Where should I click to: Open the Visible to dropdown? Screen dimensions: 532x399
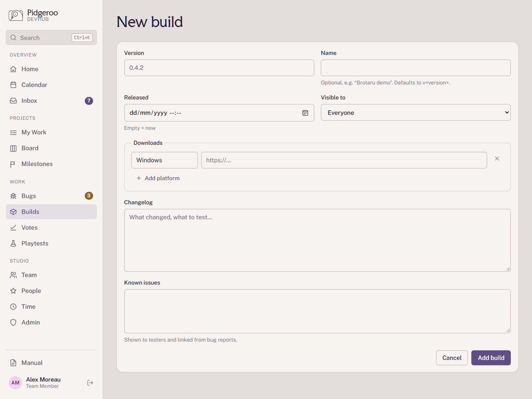click(x=416, y=112)
